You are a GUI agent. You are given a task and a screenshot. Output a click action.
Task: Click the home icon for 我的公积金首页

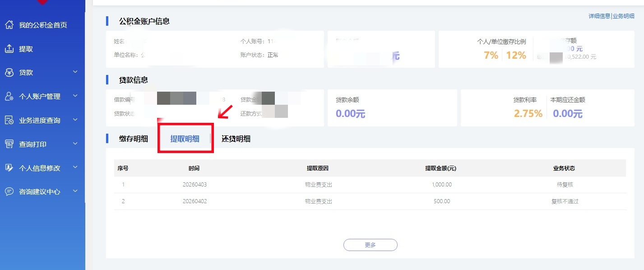click(9, 25)
